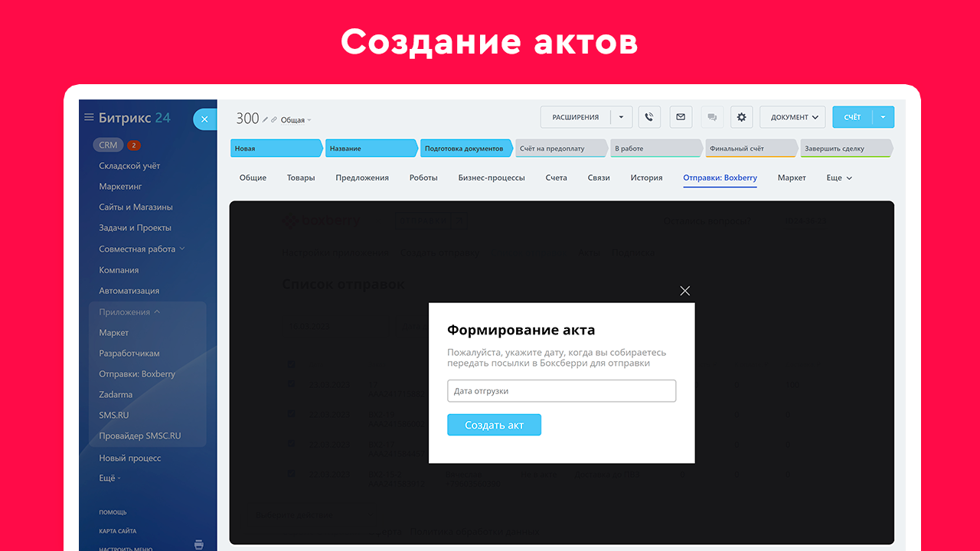Open Компания in the sidebar
The height and width of the screenshot is (551, 980).
click(x=119, y=270)
